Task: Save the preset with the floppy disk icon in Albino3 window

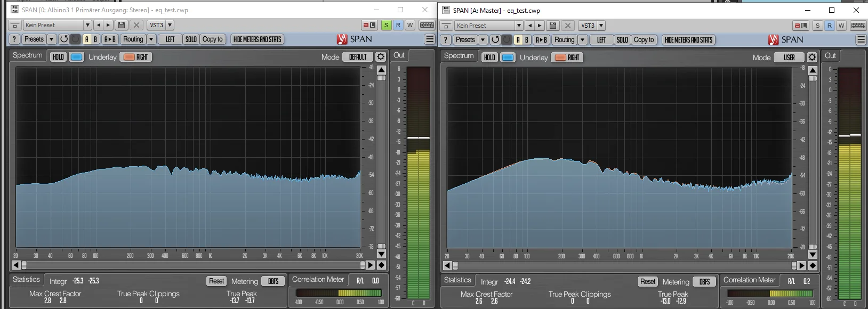Action: click(x=122, y=25)
